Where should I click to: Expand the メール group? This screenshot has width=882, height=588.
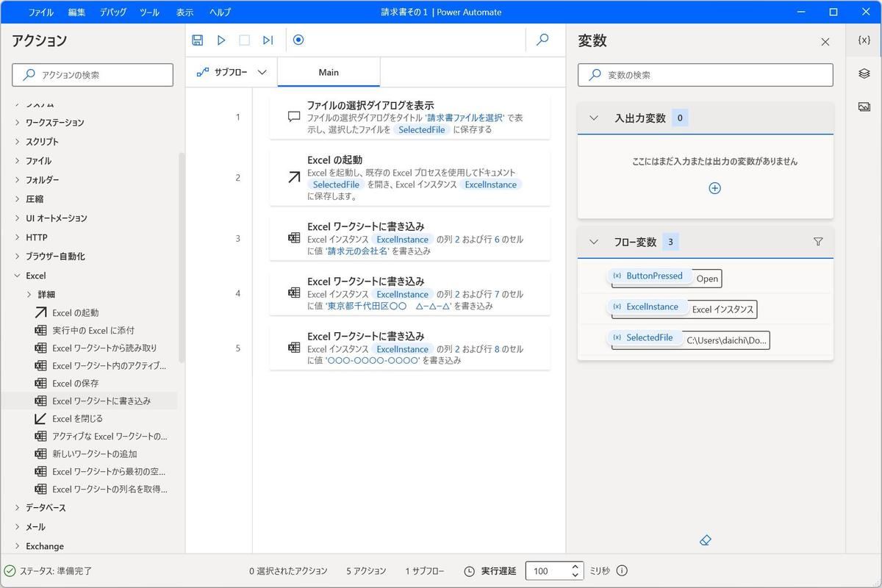18,527
